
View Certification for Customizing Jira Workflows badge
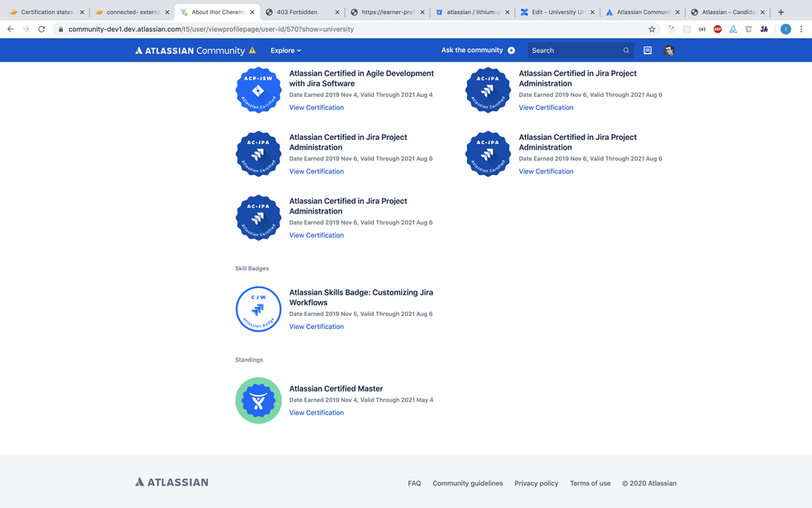click(x=317, y=326)
